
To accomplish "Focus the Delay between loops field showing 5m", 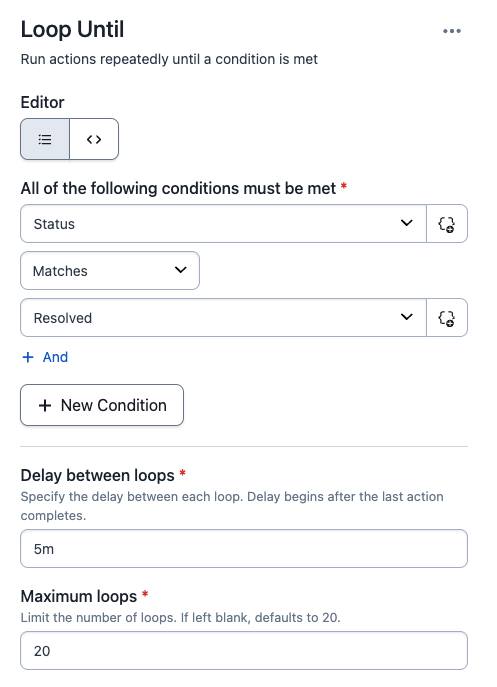I will (244, 549).
